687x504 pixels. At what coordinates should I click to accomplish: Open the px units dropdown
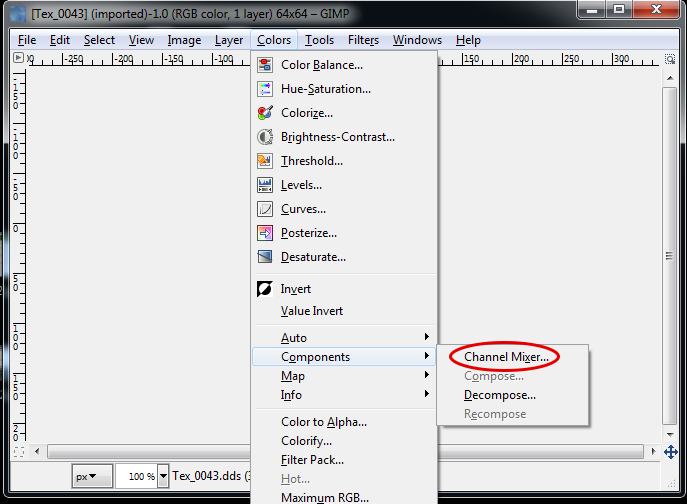pos(92,476)
